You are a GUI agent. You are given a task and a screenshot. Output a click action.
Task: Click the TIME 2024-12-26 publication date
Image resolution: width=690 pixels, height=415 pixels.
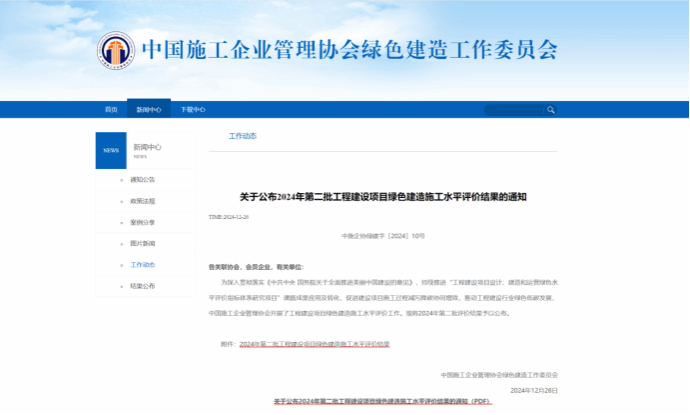228,216
